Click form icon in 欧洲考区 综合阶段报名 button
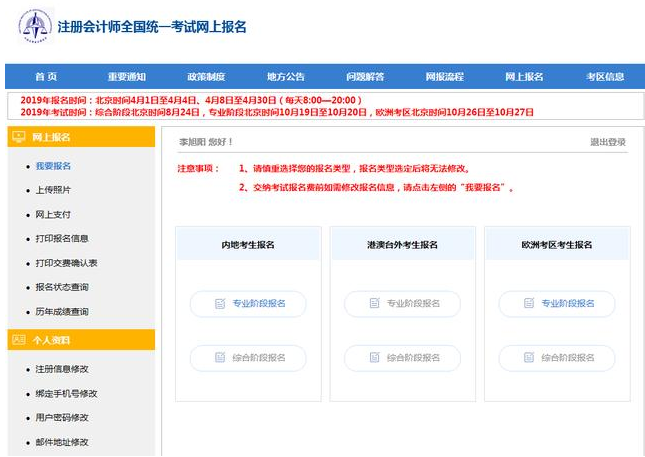 (x=529, y=357)
